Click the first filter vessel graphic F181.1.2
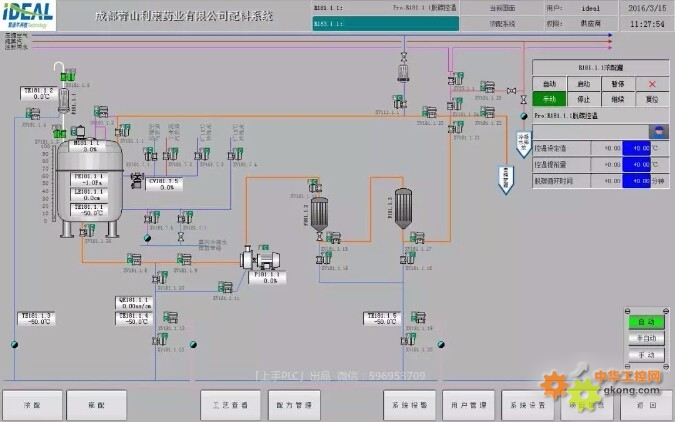The height and width of the screenshot is (422, 675). (x=319, y=215)
